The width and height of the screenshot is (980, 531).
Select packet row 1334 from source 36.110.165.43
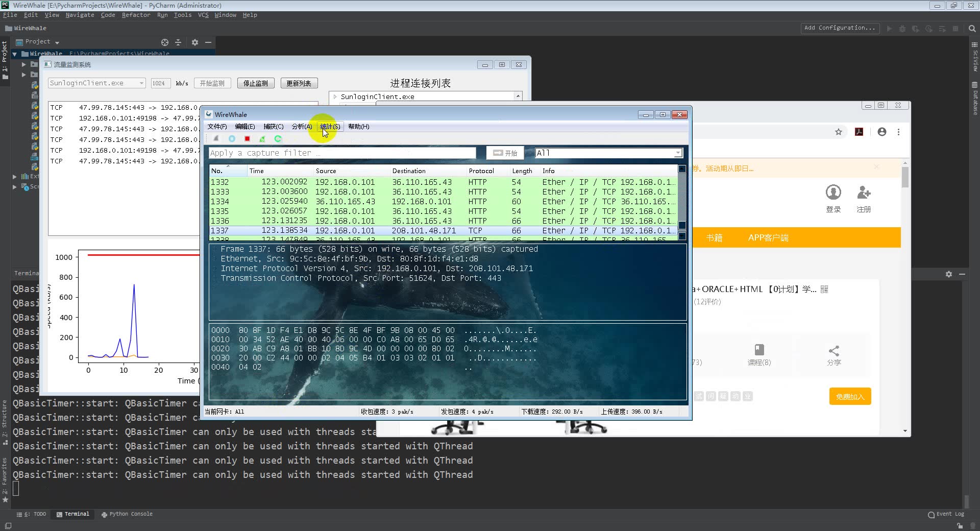pyautogui.click(x=443, y=202)
